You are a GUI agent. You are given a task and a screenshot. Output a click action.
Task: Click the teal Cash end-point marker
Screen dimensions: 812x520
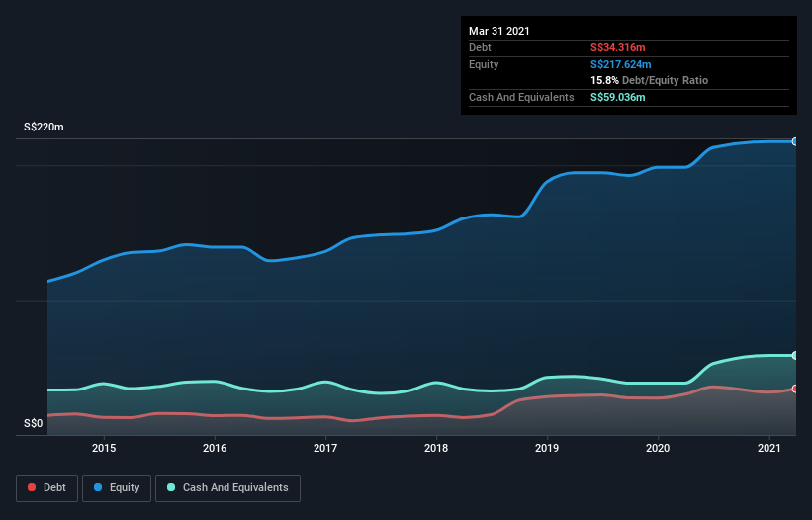tap(794, 355)
